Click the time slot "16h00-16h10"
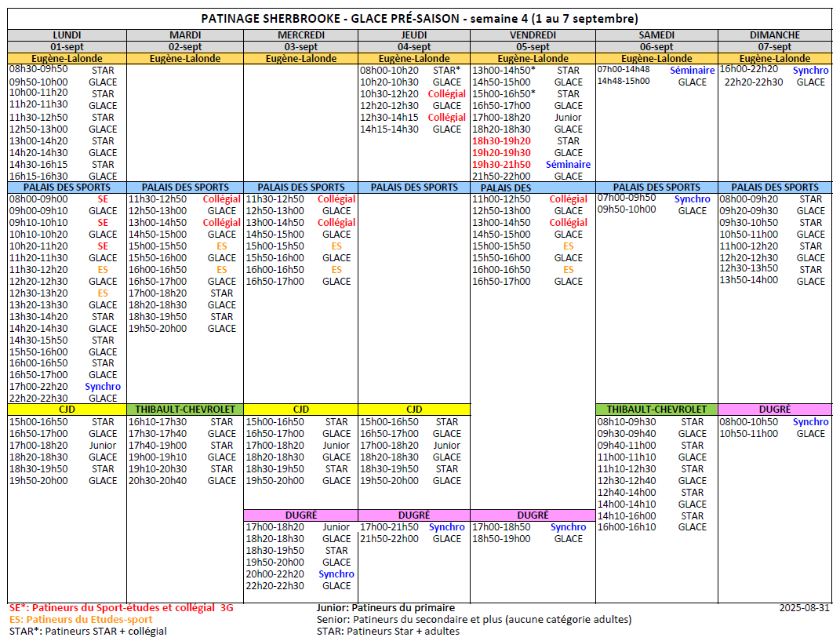The height and width of the screenshot is (641, 840). [627, 527]
